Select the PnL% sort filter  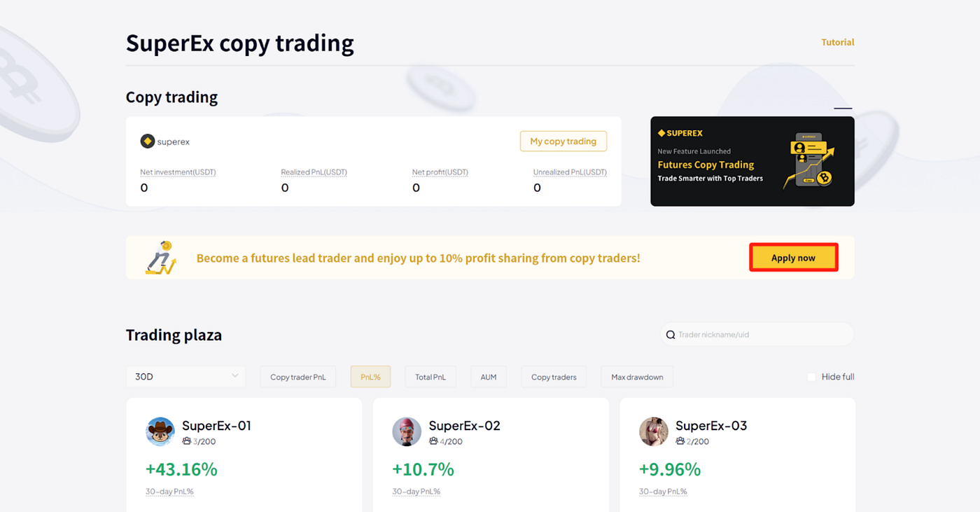click(x=370, y=377)
